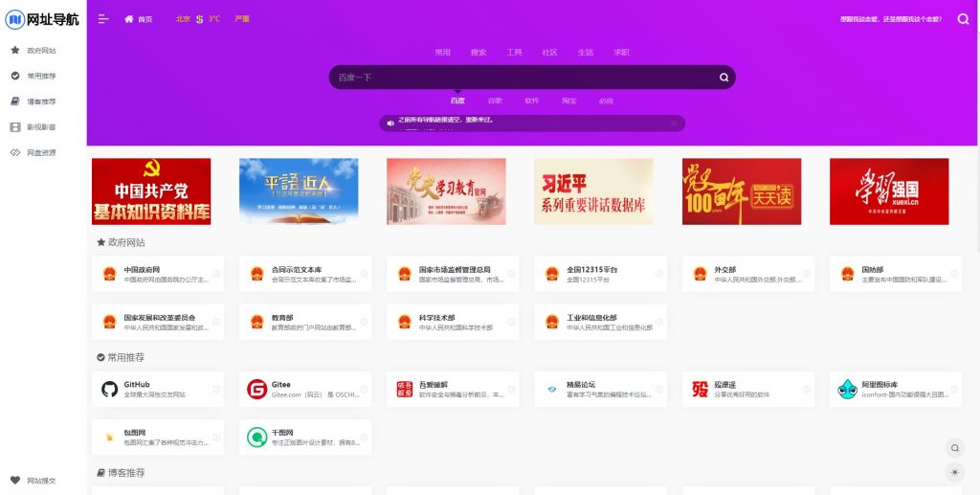Image resolution: width=980 pixels, height=495 pixels.
Task: Click the 殁漂遥 logo icon
Action: (x=700, y=390)
